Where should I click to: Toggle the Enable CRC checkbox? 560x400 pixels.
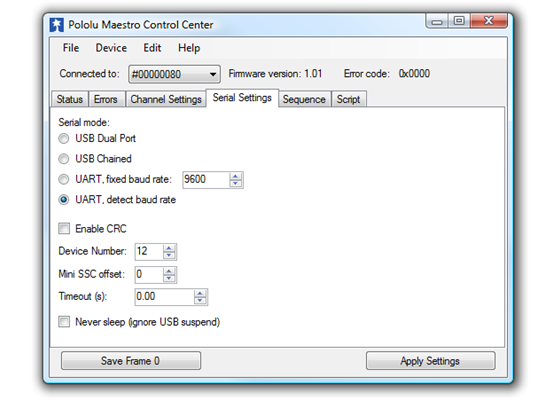pos(64,229)
